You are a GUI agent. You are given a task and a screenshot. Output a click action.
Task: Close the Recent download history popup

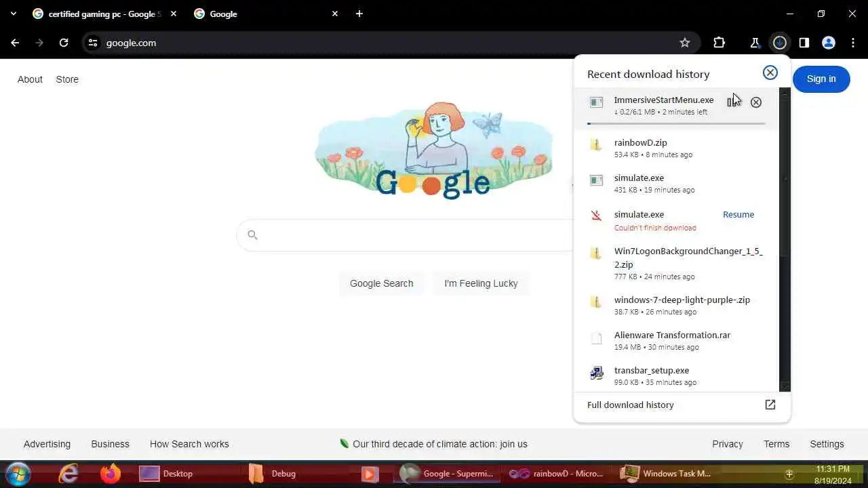tap(770, 73)
